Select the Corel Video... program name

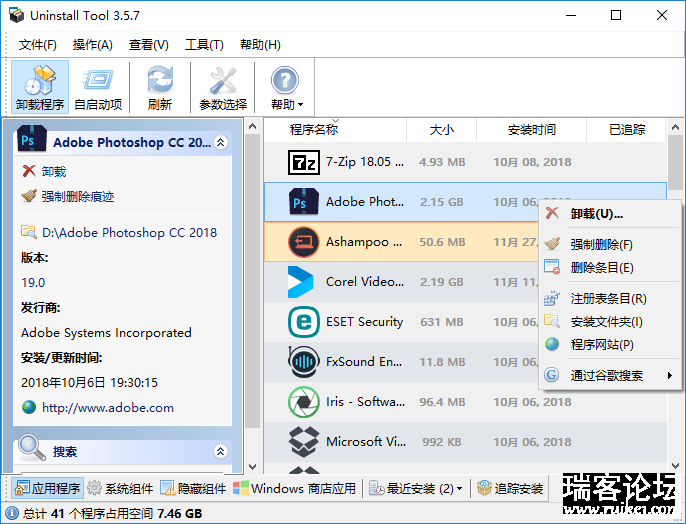point(365,282)
